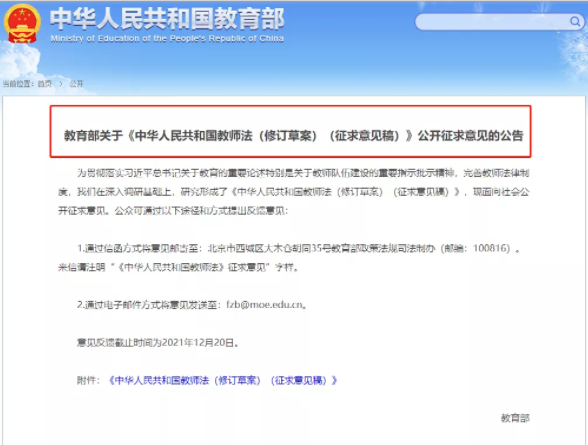Focus the search input box in the header
The width and height of the screenshot is (588, 445).
[x=499, y=22]
